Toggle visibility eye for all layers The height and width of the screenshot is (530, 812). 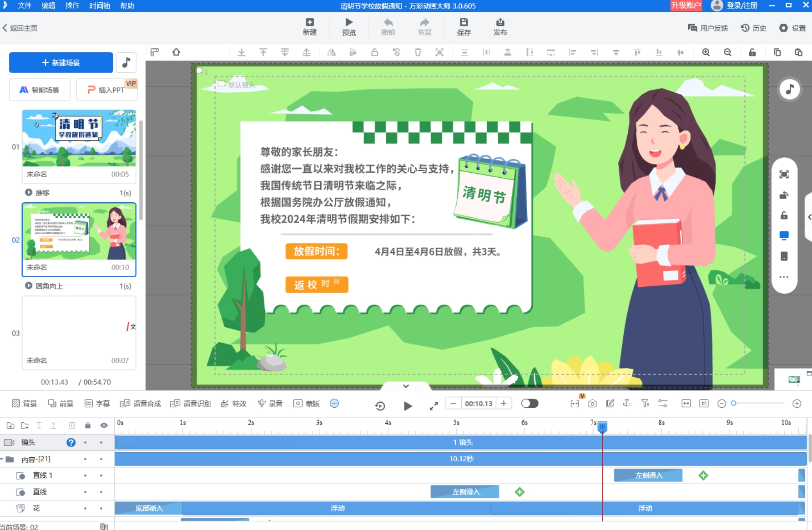point(104,425)
